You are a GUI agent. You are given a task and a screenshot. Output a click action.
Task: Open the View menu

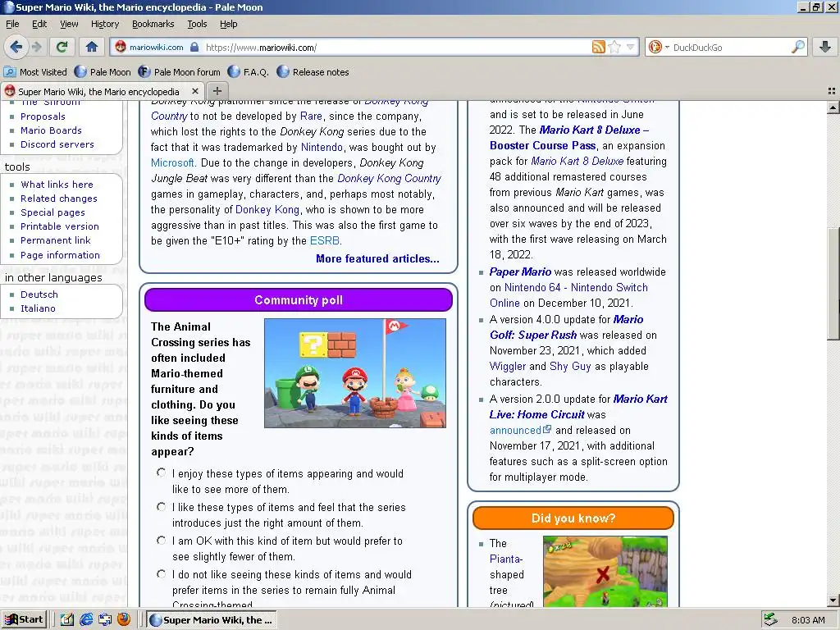(69, 24)
